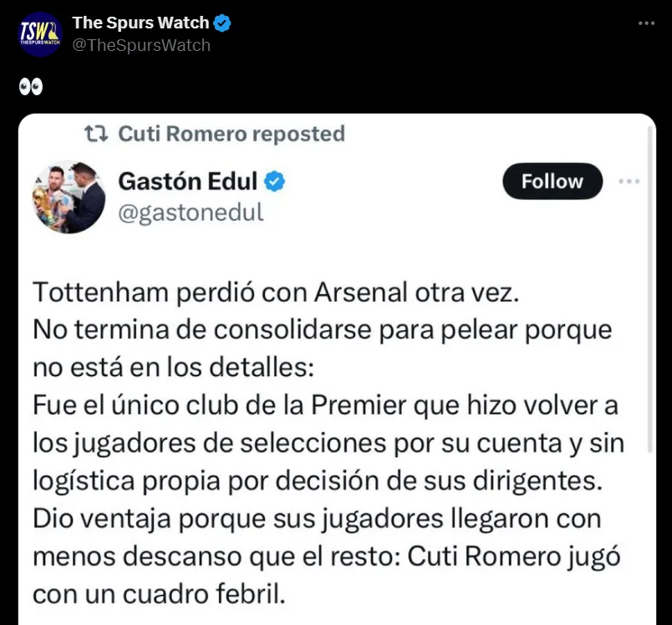The image size is (672, 625).
Task: Click the @gastonedul handle
Action: [191, 212]
